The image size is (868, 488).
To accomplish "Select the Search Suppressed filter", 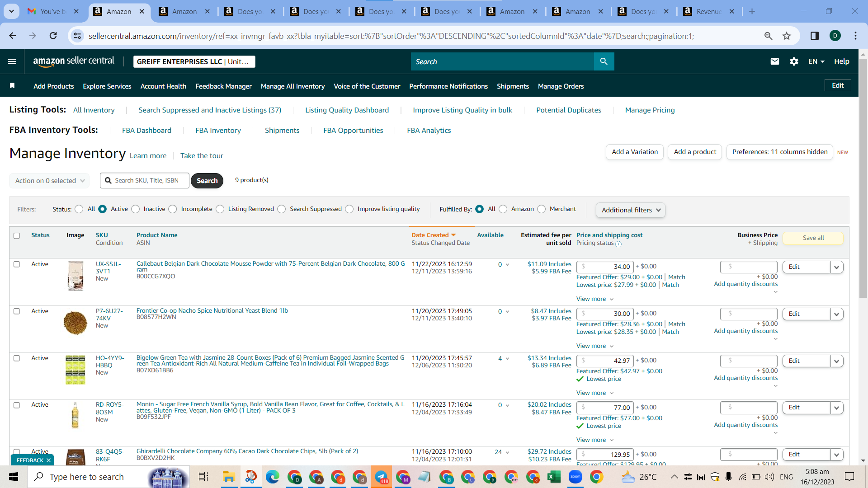I will point(282,209).
